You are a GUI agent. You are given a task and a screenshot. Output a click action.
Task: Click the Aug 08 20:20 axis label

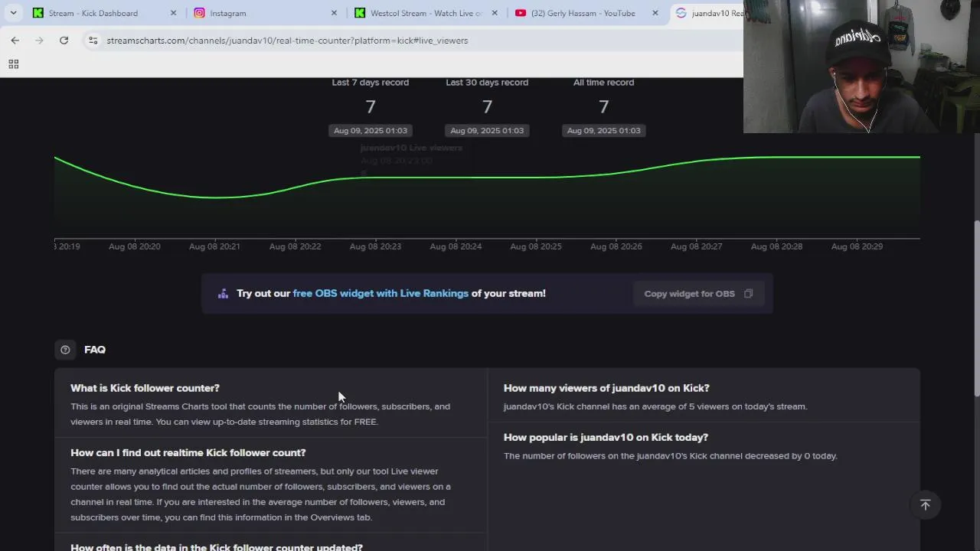click(135, 246)
